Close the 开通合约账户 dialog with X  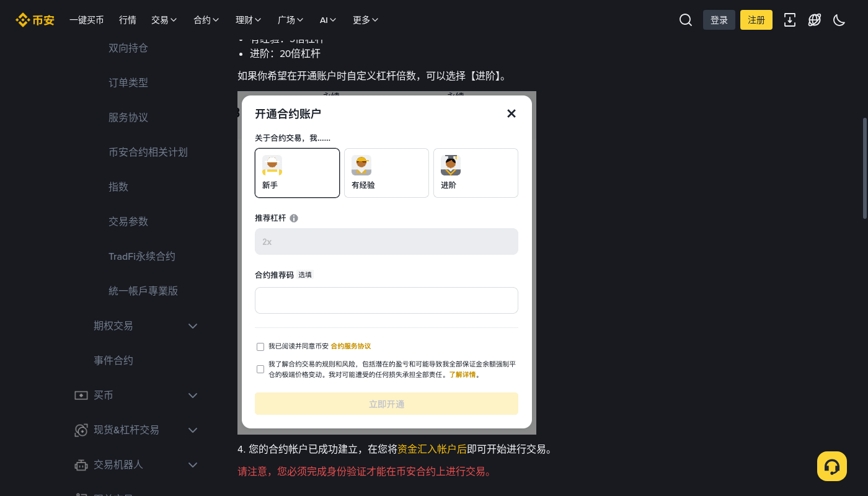(x=511, y=113)
